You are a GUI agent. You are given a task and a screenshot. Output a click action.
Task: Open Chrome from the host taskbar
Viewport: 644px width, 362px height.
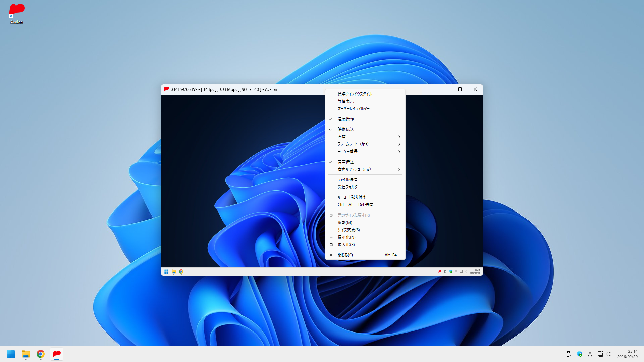[x=41, y=354]
